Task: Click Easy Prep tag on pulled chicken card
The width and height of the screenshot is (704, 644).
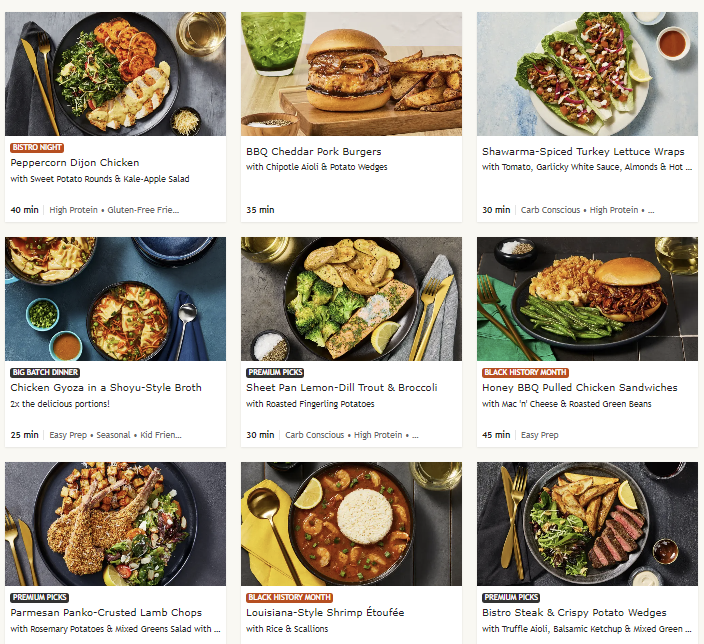Action: (540, 435)
